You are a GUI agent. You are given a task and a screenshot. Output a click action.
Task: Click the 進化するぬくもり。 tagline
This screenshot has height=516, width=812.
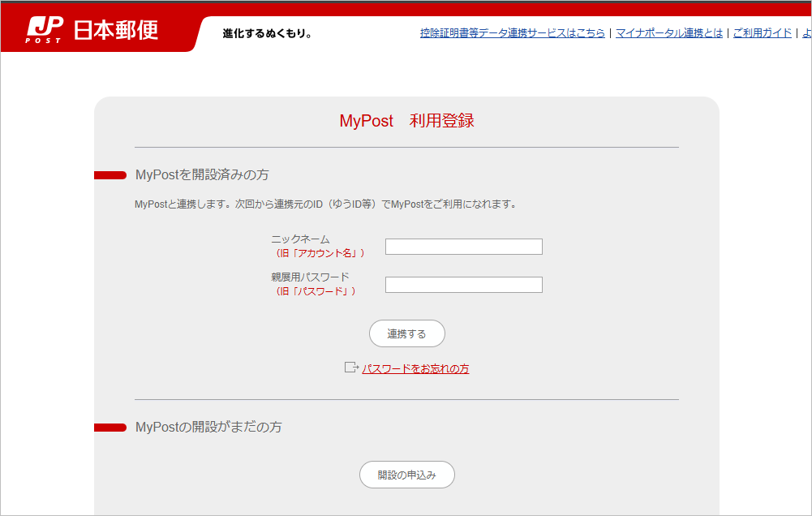coord(267,34)
